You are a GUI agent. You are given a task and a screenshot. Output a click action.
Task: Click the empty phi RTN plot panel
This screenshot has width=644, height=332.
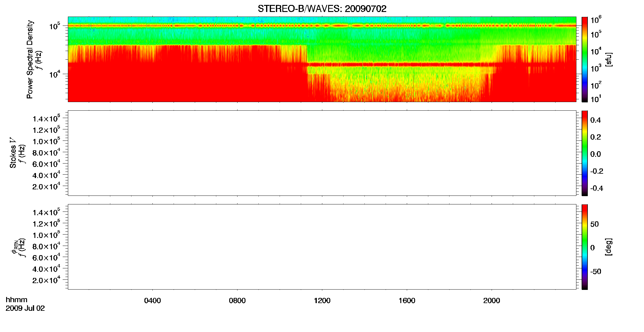pos(322,247)
